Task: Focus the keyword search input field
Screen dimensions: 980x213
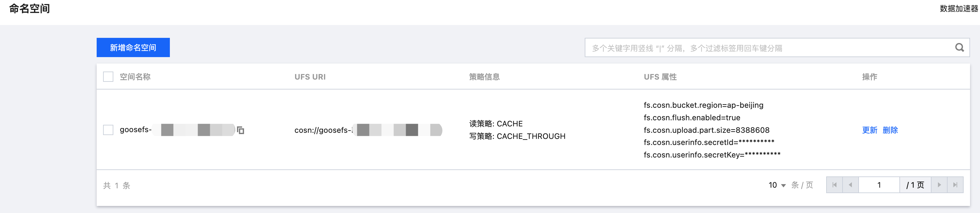Action: (x=768, y=48)
